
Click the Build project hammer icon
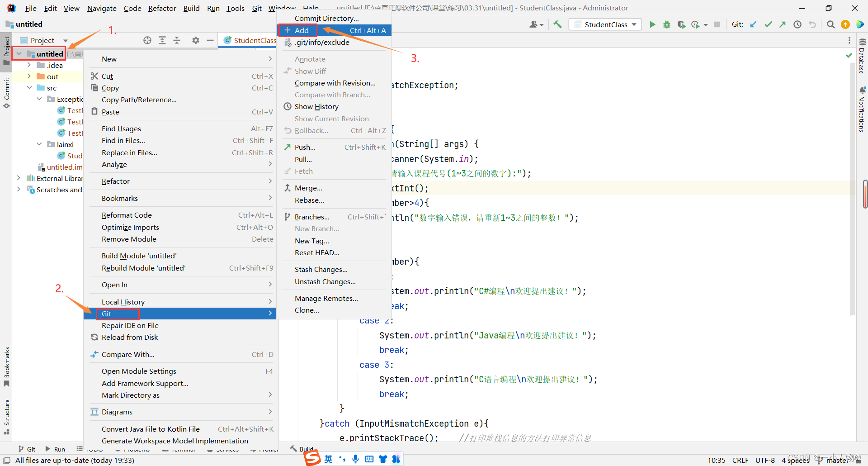point(557,24)
